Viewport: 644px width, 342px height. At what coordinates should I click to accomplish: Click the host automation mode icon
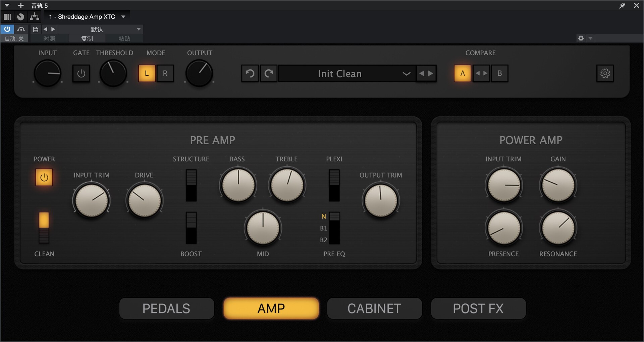point(21,29)
